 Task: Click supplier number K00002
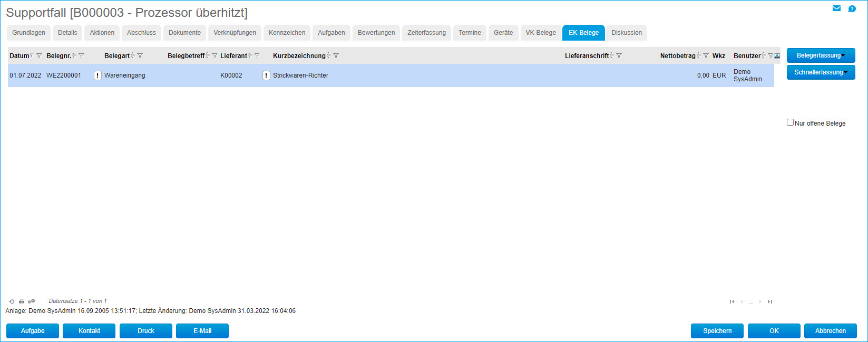(x=231, y=75)
